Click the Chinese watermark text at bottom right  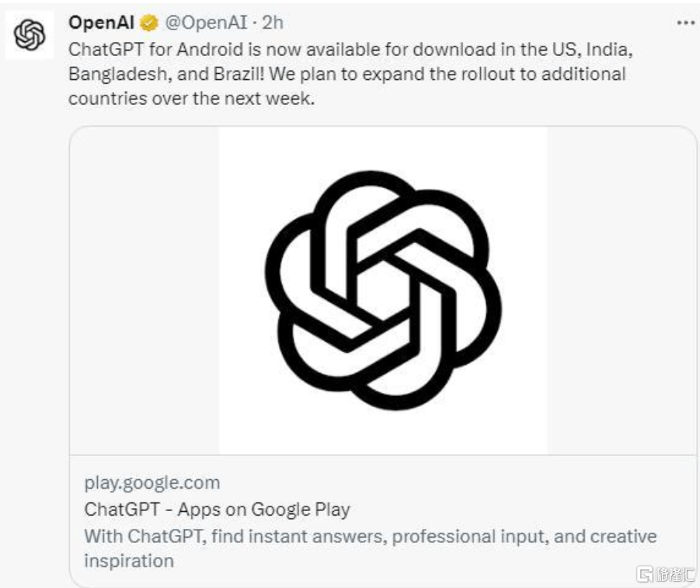pyautogui.click(x=673, y=574)
